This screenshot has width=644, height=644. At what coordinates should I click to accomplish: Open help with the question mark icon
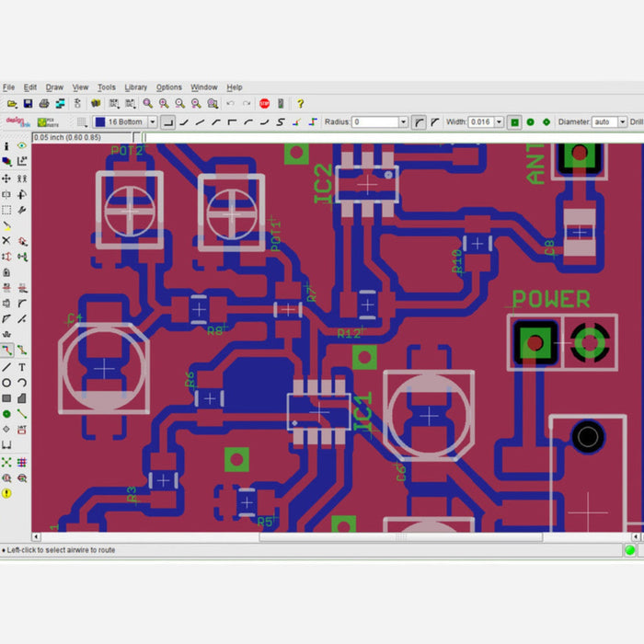pyautogui.click(x=300, y=104)
